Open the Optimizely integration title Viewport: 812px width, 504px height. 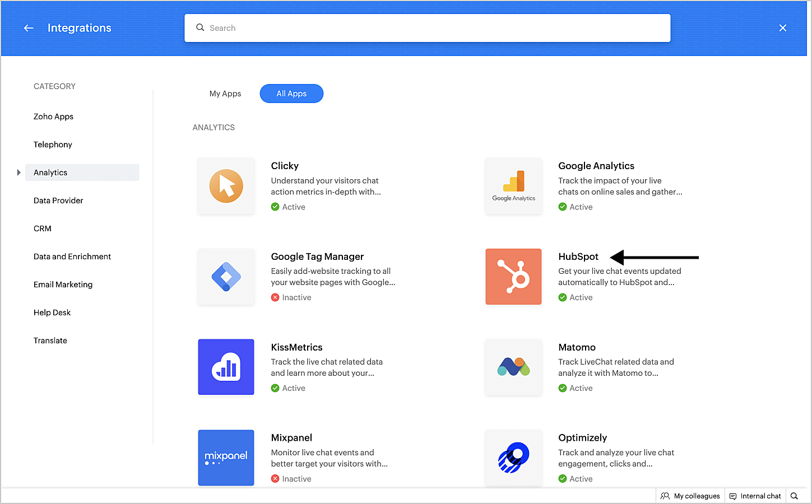[x=583, y=438]
